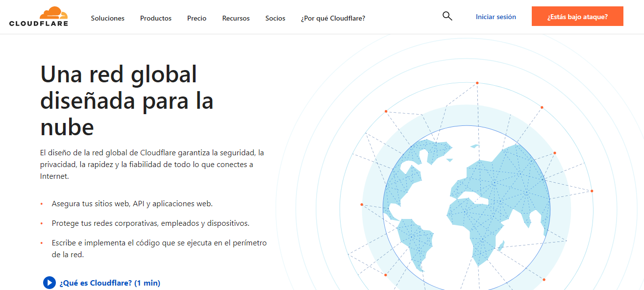Viewport: 644px width, 290px height.
Task: Click the magnifying glass to search
Action: click(x=447, y=16)
